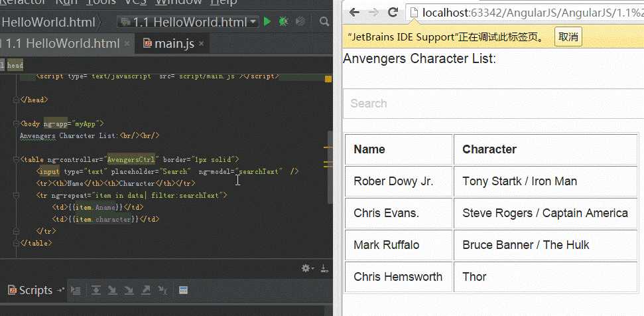The image size is (644, 316).
Task: Select the Chris Hemsworth cell
Action: 399,277
